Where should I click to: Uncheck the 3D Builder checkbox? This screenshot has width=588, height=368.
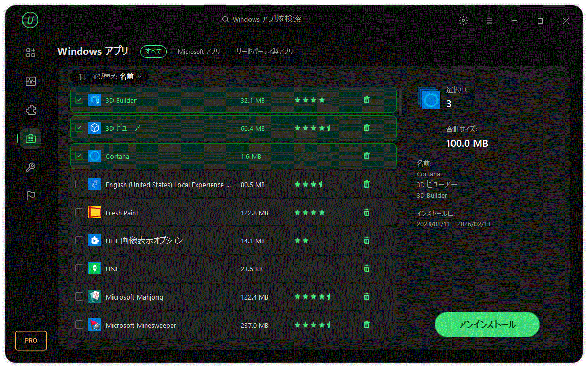(79, 100)
